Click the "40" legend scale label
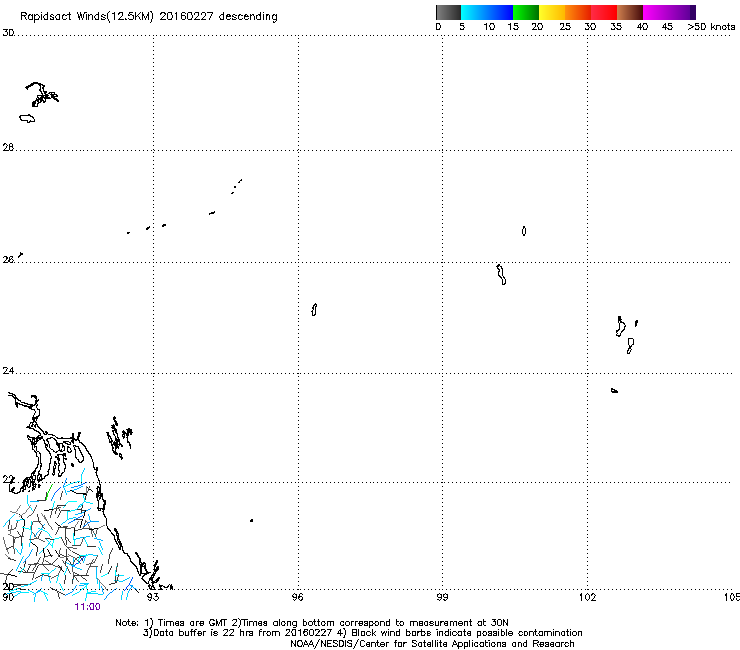The image size is (740, 650). click(642, 27)
